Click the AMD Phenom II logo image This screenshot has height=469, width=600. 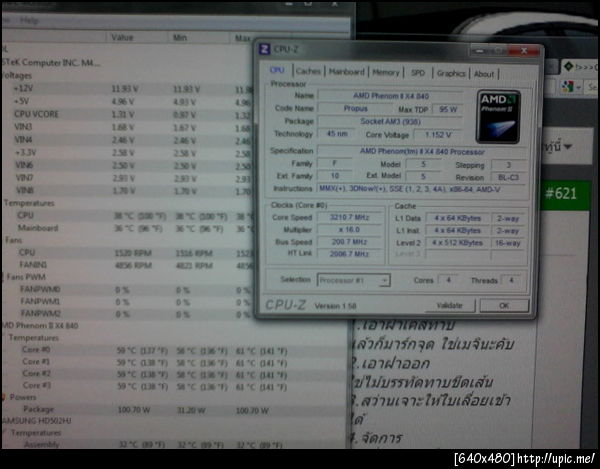498,117
